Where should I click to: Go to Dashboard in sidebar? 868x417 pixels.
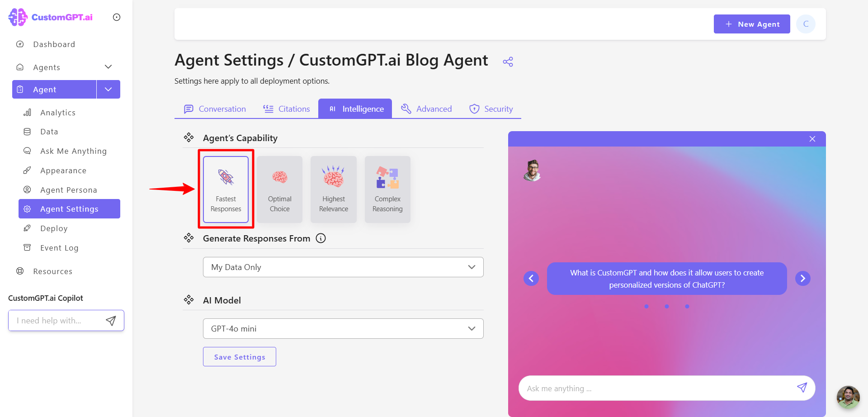(x=54, y=44)
